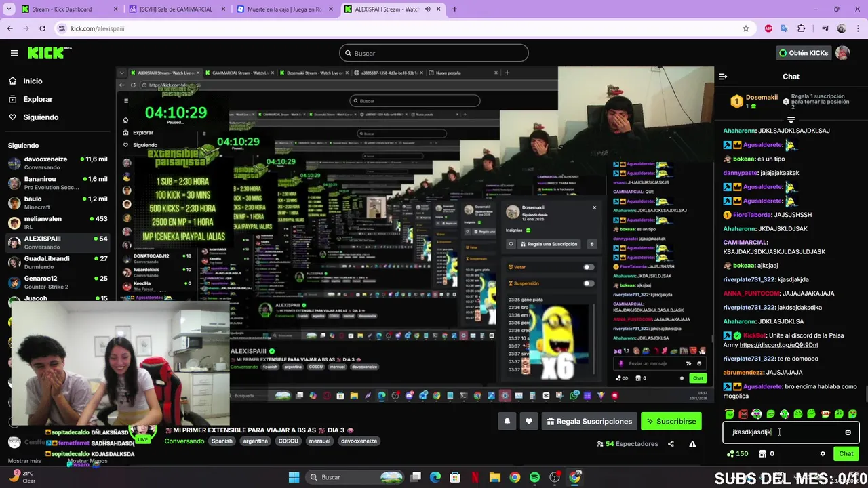Open the Chrome media control icon

tap(825, 28)
